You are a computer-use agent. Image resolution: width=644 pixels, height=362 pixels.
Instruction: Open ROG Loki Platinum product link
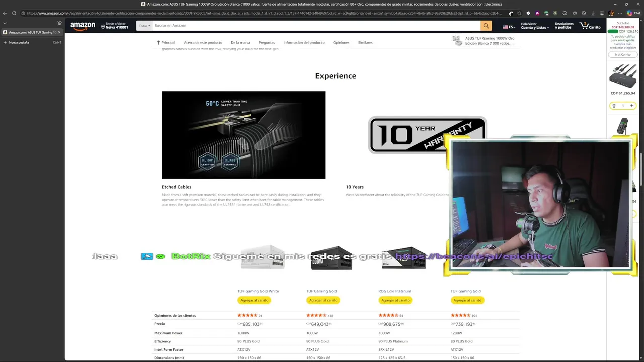click(394, 291)
